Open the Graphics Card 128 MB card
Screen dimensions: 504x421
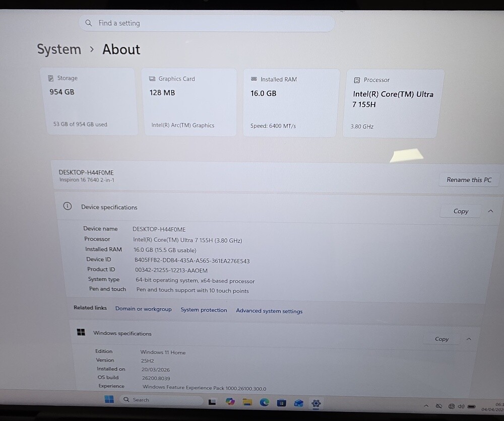[190, 102]
